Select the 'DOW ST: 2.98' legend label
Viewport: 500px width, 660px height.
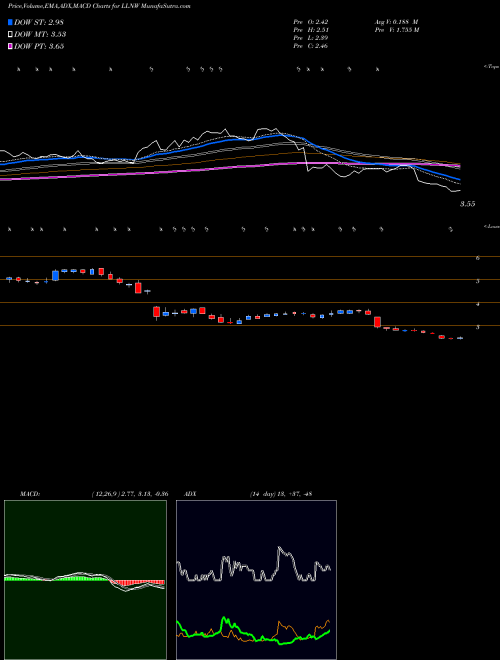(39, 22)
